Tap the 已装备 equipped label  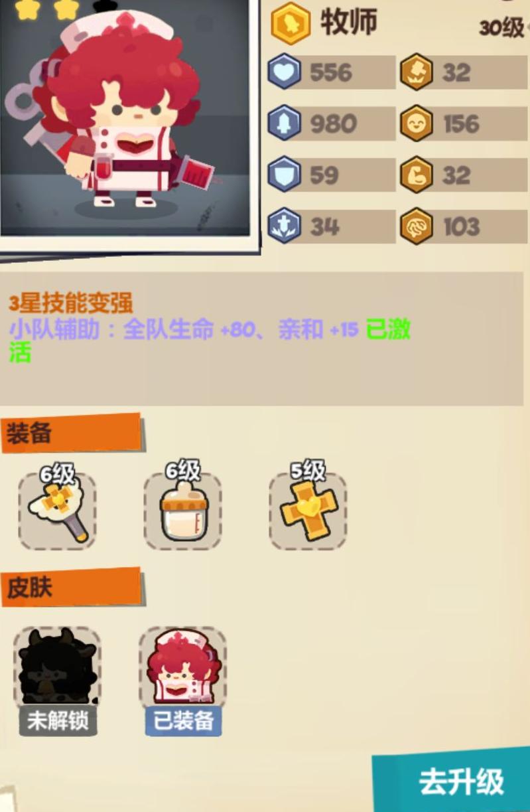184,721
